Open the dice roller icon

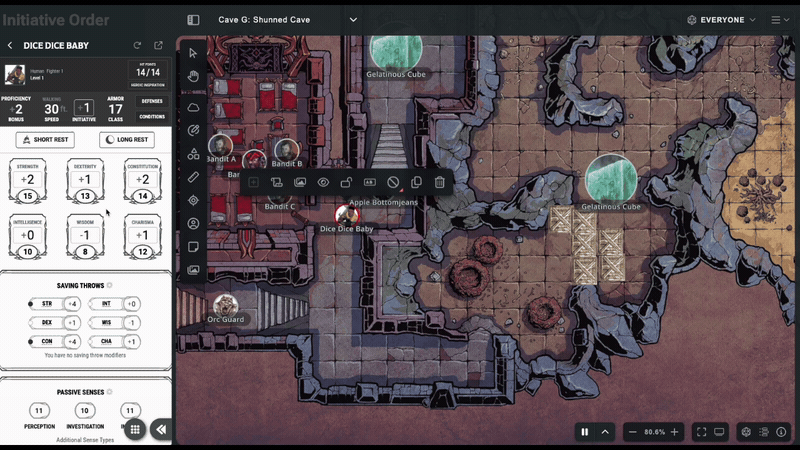click(746, 432)
